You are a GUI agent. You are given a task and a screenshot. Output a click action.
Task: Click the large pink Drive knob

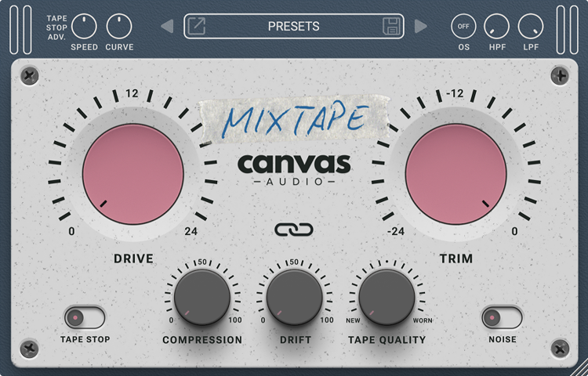[x=133, y=173]
